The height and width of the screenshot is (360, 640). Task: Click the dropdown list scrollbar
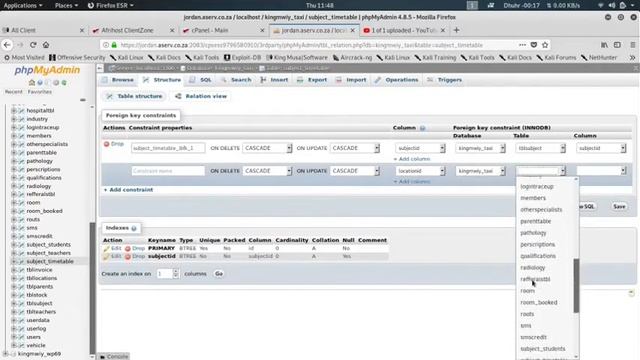pos(576,286)
